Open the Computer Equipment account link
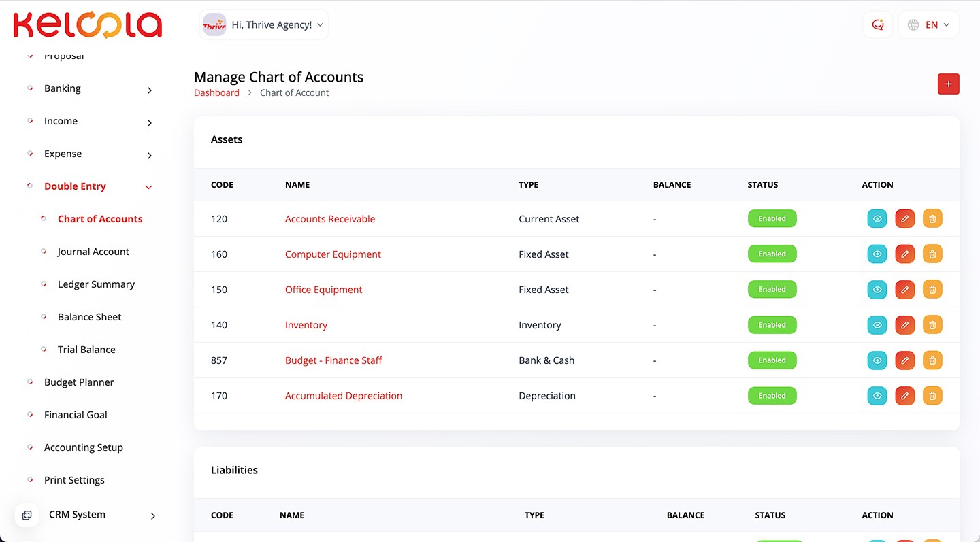 (333, 254)
